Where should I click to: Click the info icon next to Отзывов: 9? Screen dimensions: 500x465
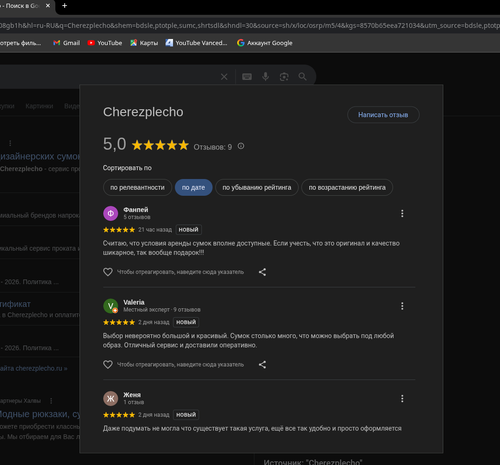pos(241,146)
